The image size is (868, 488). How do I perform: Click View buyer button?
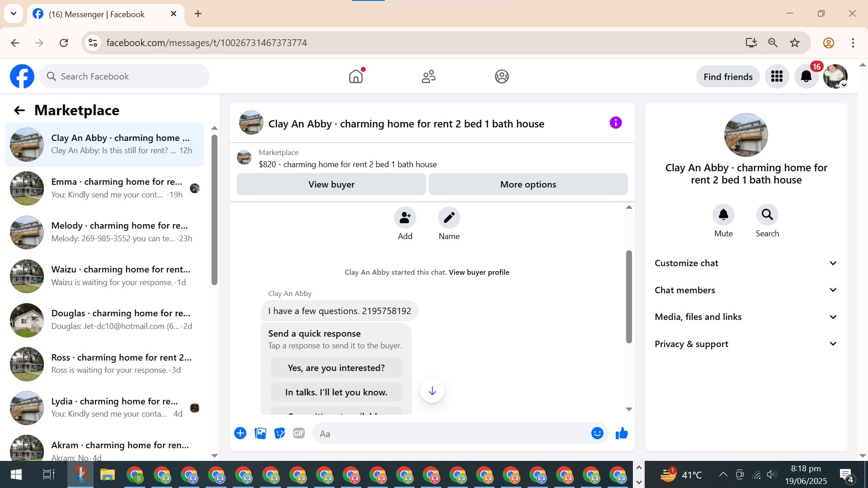(x=331, y=184)
